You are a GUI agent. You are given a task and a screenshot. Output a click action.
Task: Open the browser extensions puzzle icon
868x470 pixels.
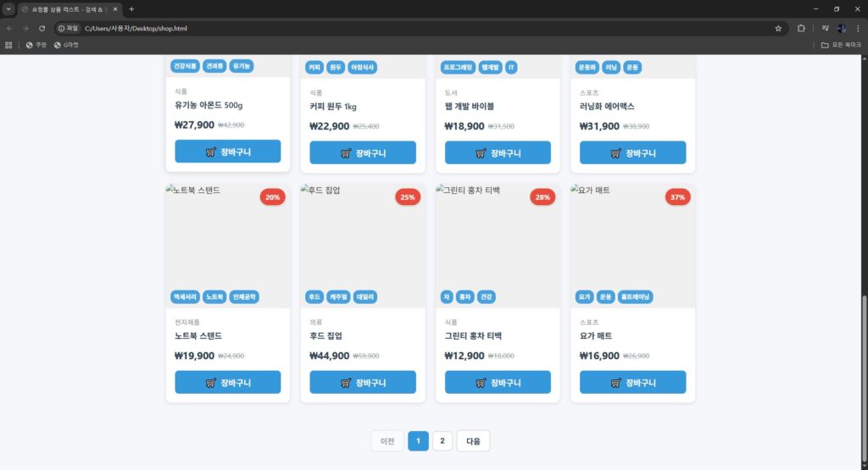coord(801,28)
